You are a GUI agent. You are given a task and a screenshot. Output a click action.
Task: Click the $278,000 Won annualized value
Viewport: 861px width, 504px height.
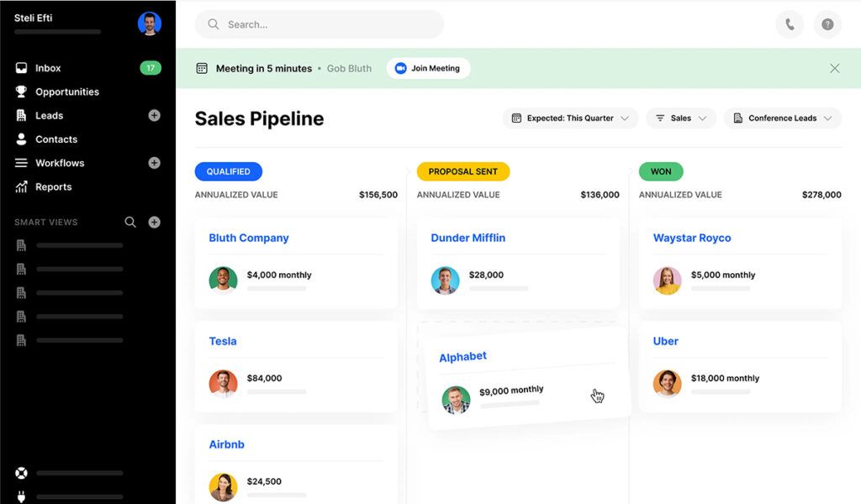[x=821, y=195]
